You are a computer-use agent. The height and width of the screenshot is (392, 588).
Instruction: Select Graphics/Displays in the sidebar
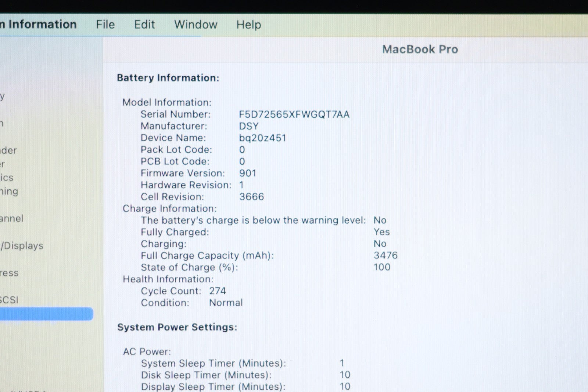(22, 246)
